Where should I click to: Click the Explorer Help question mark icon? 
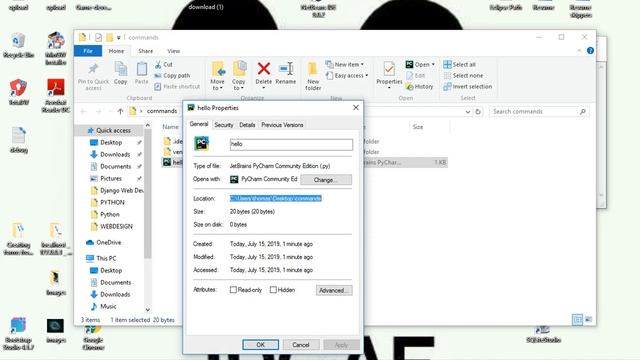click(590, 51)
